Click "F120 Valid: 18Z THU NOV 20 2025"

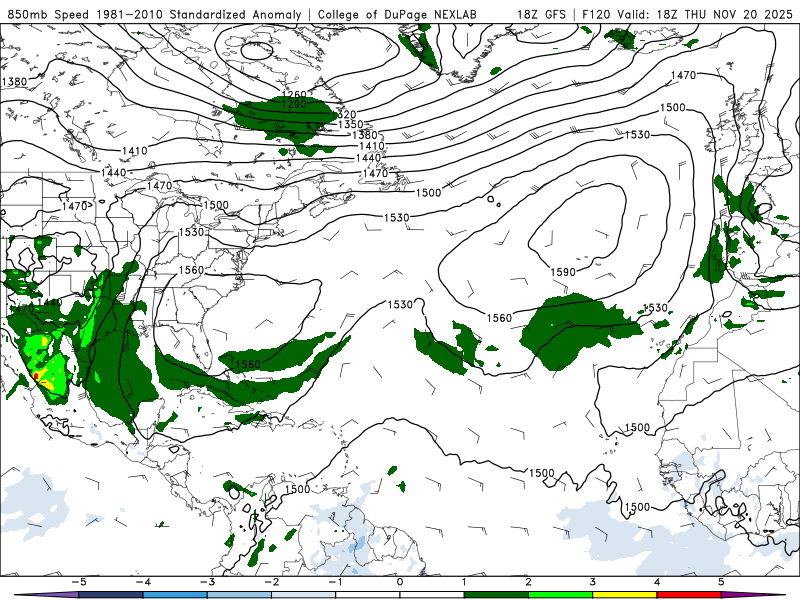687,14
